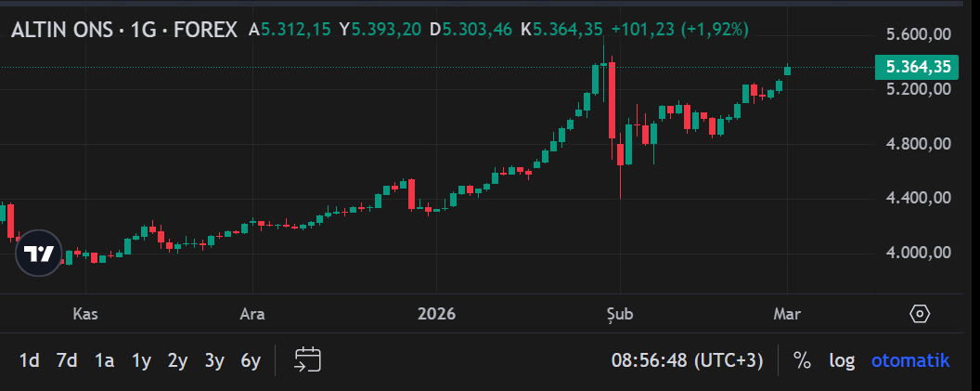The height and width of the screenshot is (391, 980).
Task: Click the 5.600,00 price axis label
Action: [x=917, y=34]
